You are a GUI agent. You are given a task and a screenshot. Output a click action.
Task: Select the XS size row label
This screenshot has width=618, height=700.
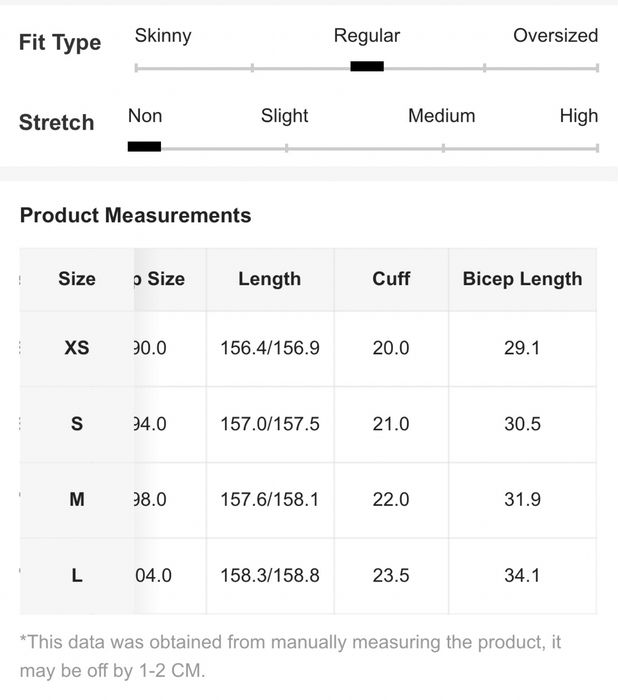(x=77, y=348)
